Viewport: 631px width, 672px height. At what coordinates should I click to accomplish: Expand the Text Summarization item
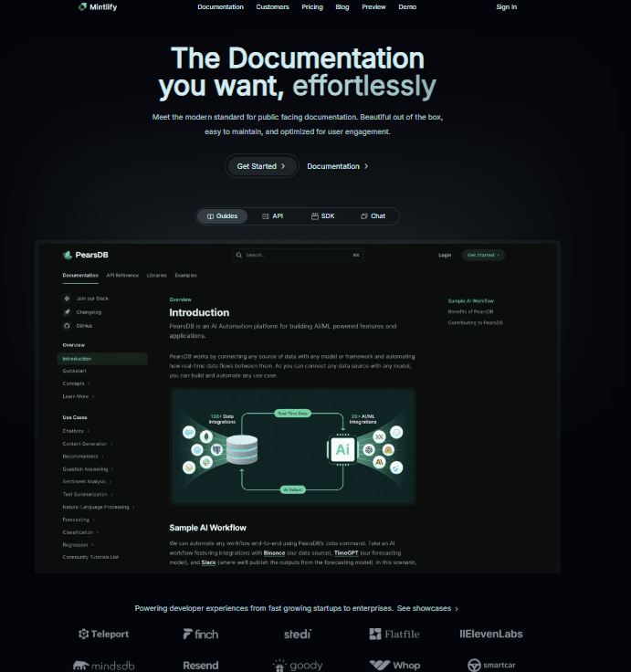tap(88, 495)
